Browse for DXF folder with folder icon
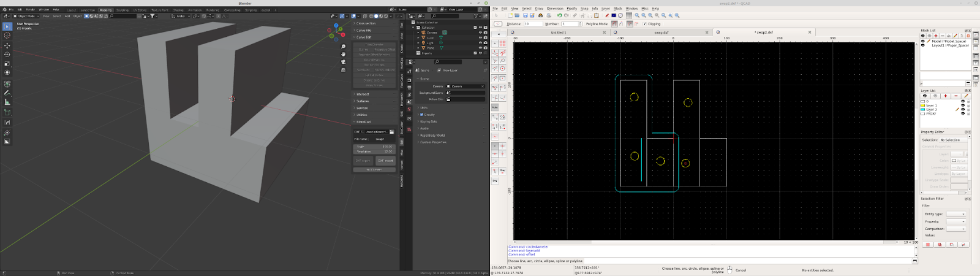The width and height of the screenshot is (980, 276). 392,132
